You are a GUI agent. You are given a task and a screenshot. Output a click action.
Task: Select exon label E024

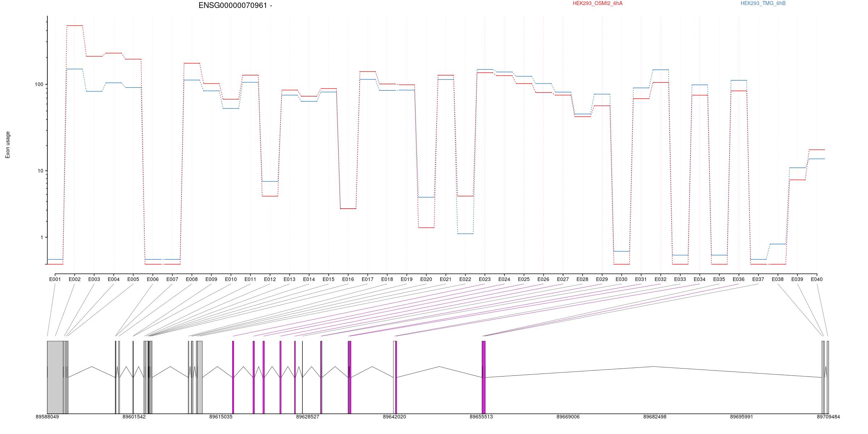(504, 279)
